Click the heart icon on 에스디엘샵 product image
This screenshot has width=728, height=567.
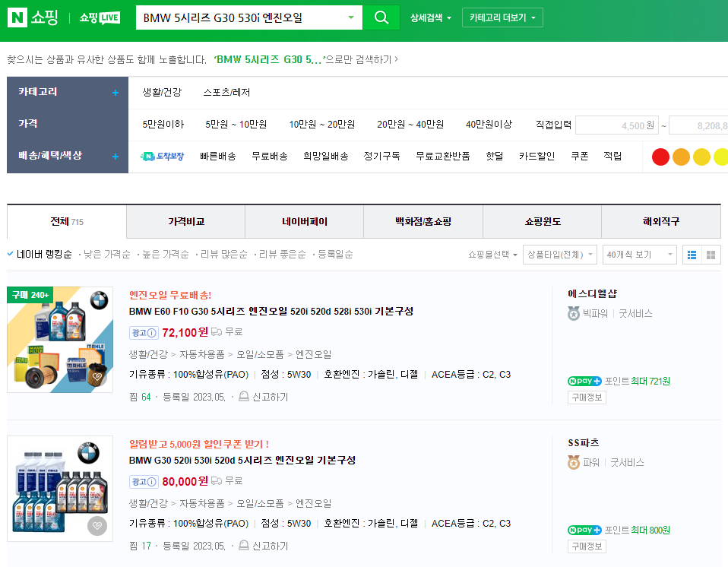97,377
